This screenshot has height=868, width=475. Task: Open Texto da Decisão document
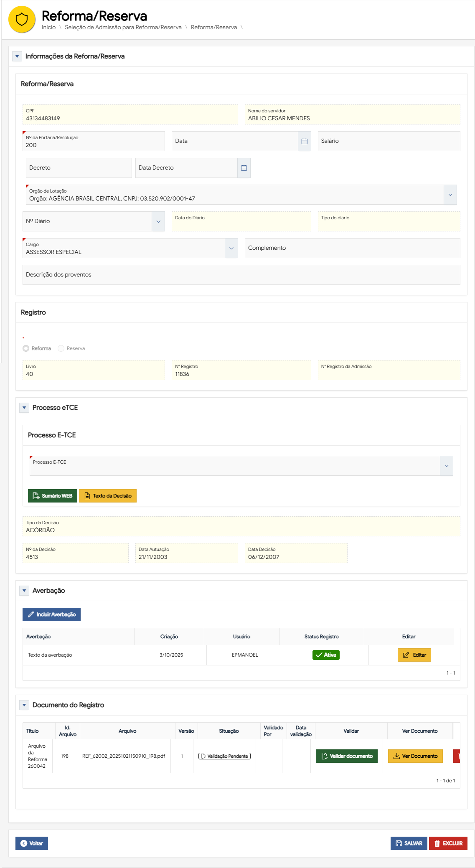[x=108, y=496]
